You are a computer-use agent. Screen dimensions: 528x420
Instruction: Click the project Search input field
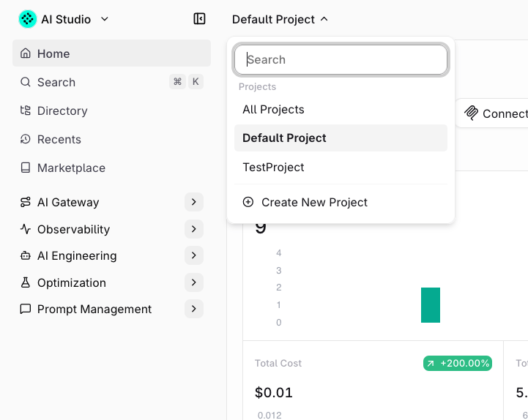(341, 59)
